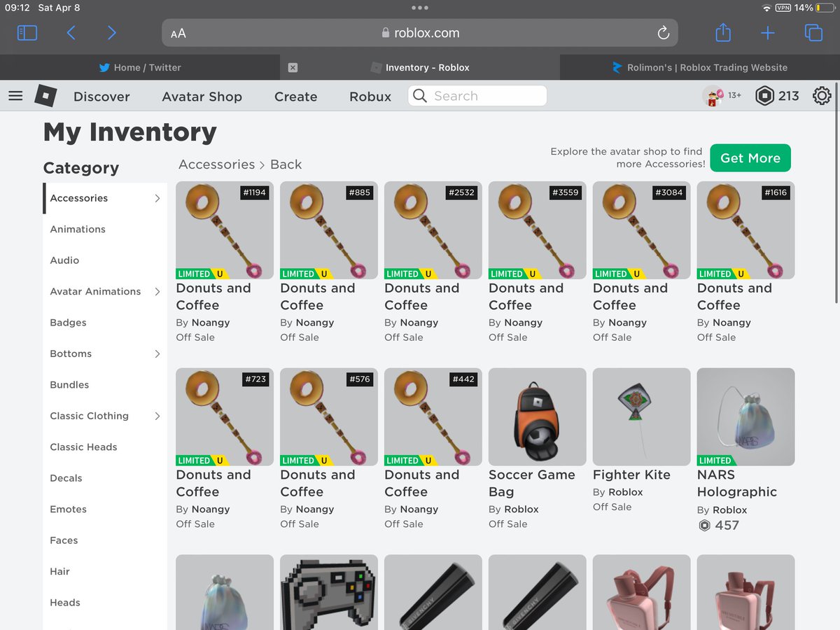Open Donuts and Coffee item #723 thumbnail

[x=225, y=417]
